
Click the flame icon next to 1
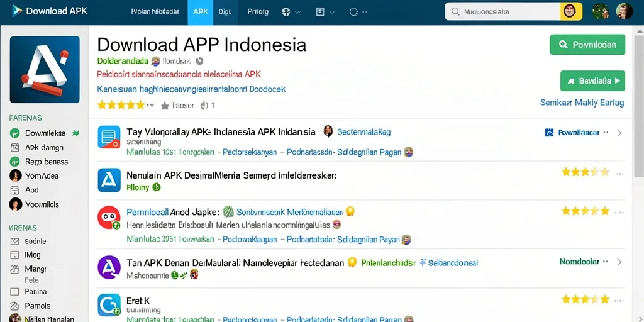point(204,106)
